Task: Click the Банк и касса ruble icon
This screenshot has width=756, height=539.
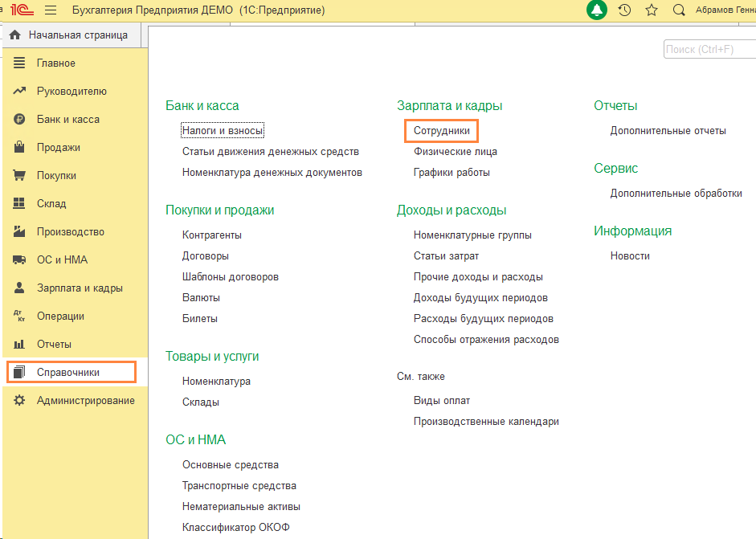Action: coord(19,119)
